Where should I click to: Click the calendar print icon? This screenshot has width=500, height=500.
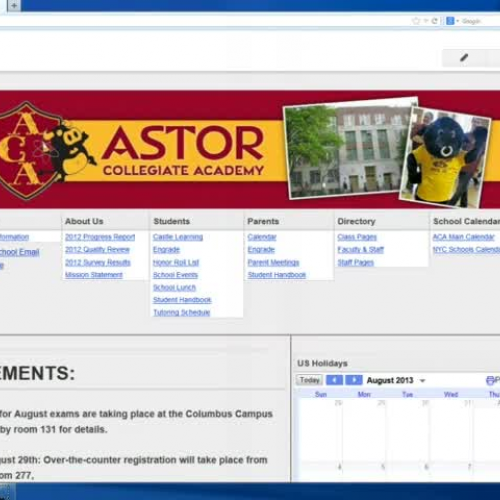point(490,380)
